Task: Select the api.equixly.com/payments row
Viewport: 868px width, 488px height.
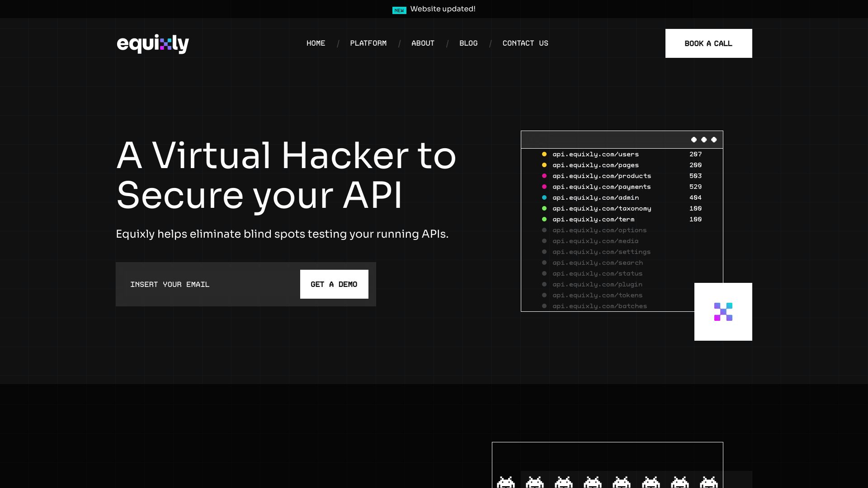Action: click(x=601, y=187)
